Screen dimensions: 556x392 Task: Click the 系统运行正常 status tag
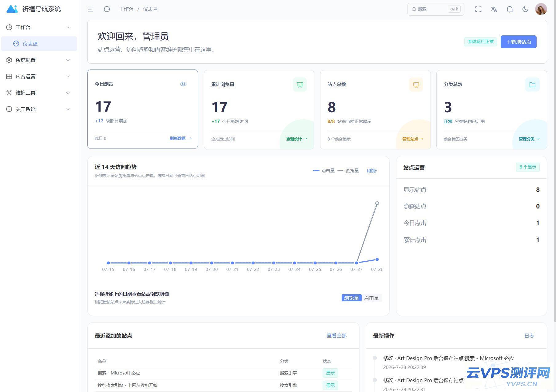click(481, 42)
